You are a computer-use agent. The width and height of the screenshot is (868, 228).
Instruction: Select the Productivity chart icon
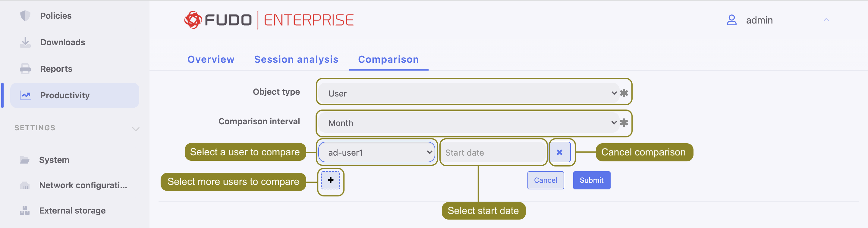tap(25, 95)
